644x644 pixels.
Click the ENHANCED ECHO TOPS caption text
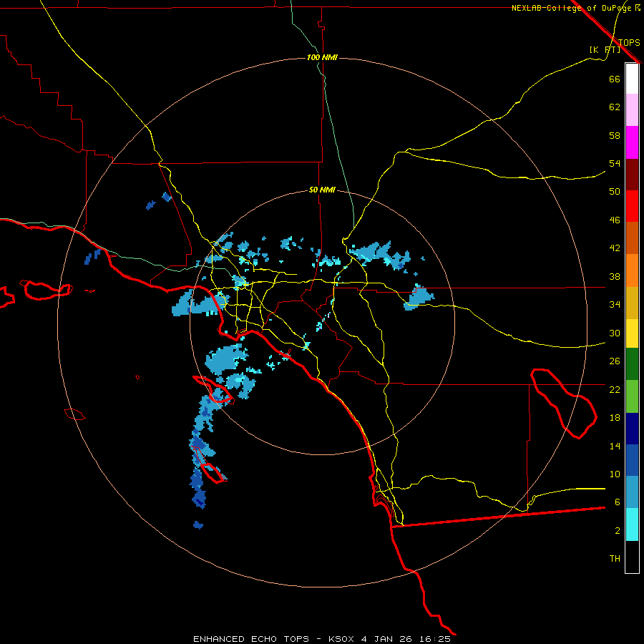click(x=251, y=639)
